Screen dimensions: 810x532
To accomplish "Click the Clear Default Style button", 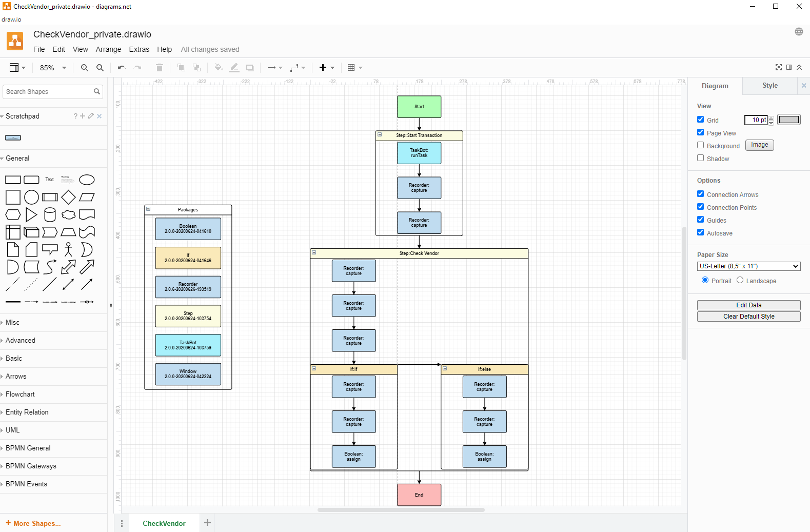I will [x=748, y=317].
